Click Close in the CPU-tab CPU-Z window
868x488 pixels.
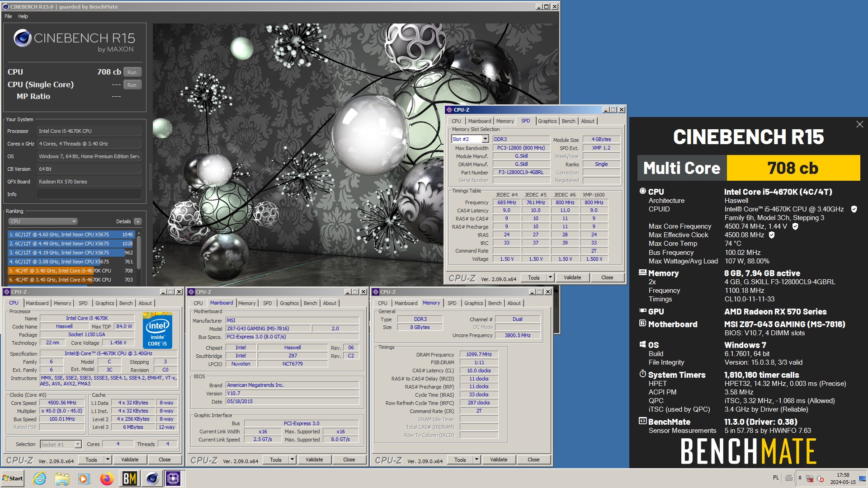click(165, 460)
